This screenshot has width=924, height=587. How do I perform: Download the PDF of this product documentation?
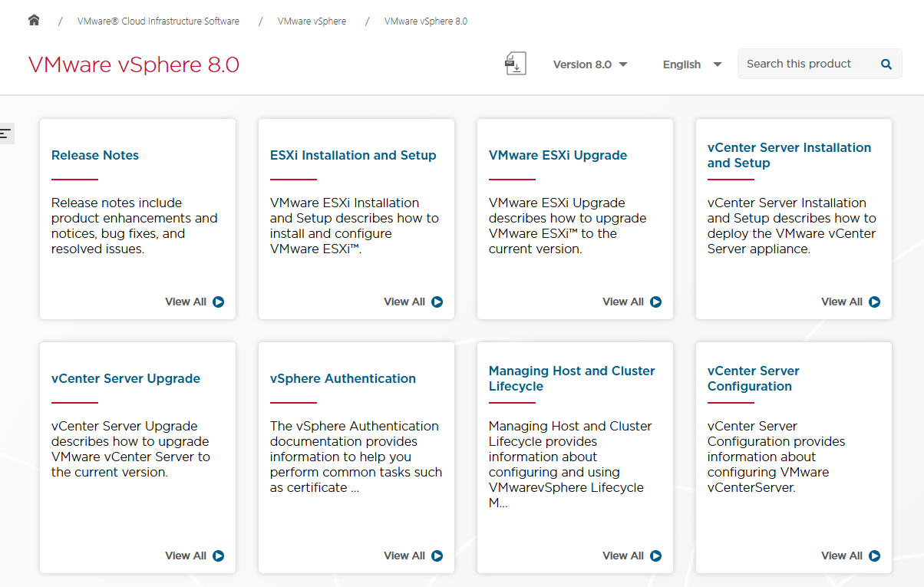coord(516,64)
